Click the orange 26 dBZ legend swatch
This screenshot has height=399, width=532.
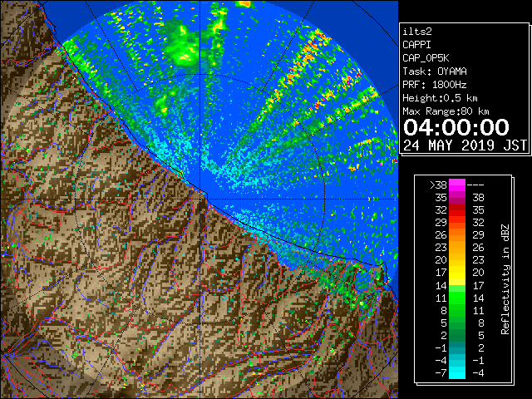457,235
